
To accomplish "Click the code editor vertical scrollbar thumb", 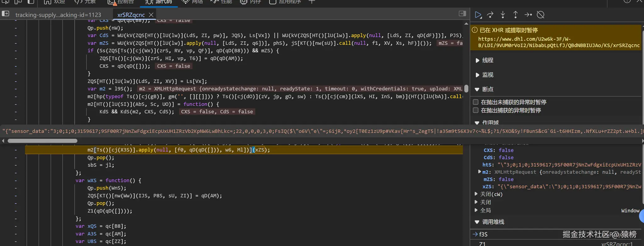I will (466, 88).
